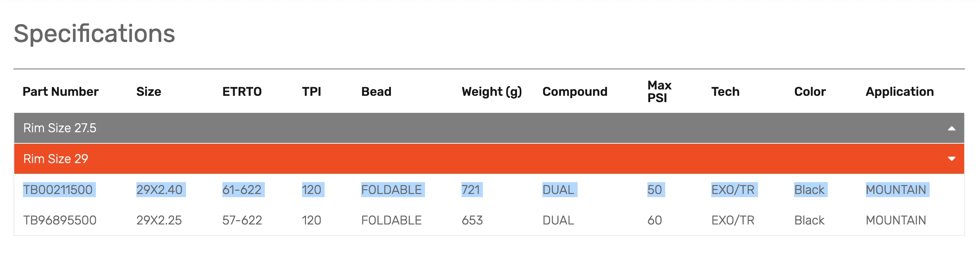
Task: Click the Bead column header
Action: coord(376,91)
